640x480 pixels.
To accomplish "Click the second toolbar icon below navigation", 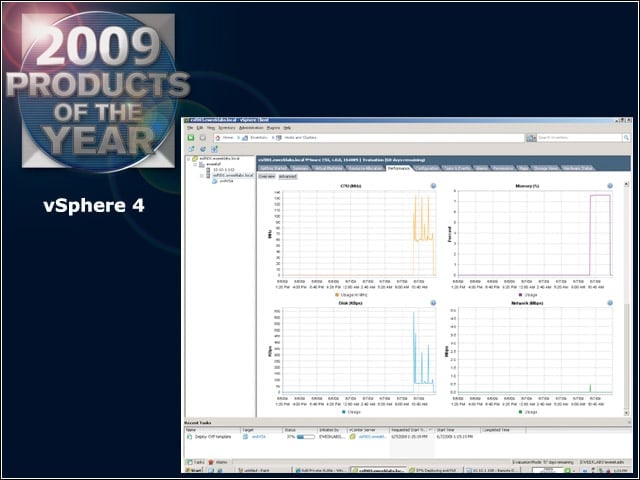I will [x=203, y=149].
